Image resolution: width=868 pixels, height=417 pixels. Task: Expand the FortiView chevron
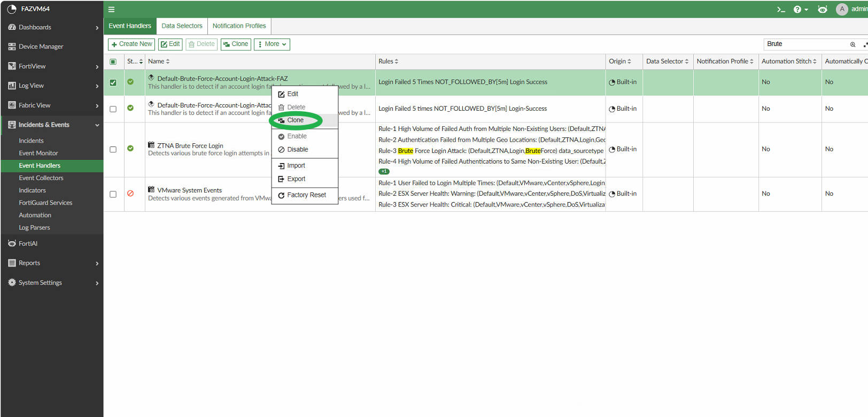coord(97,67)
